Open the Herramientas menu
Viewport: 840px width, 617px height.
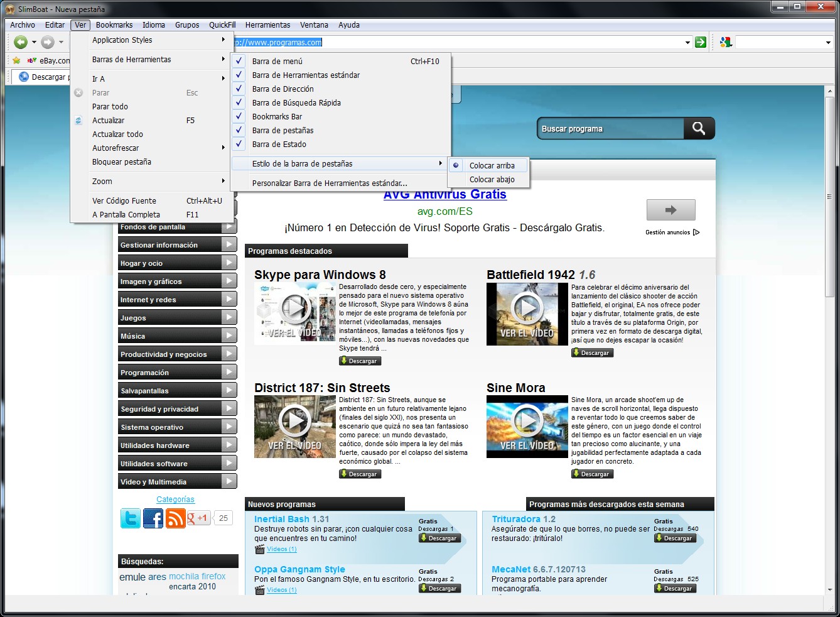pos(268,25)
